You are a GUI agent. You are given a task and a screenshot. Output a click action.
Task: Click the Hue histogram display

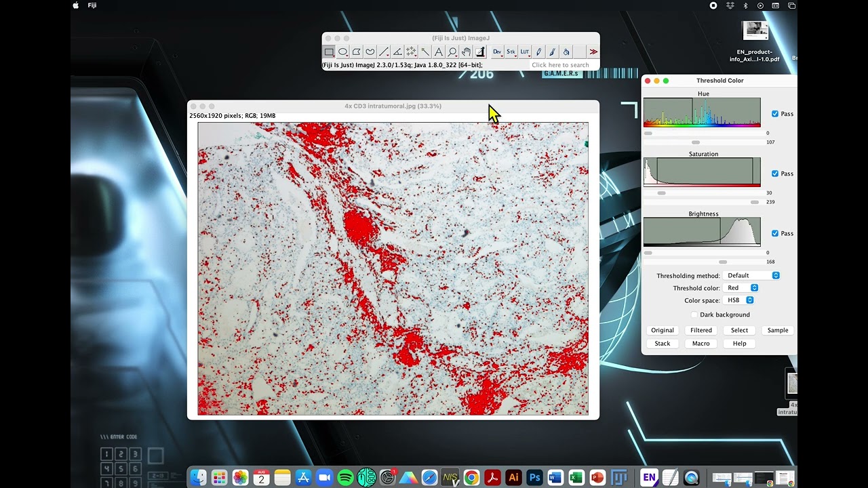(702, 113)
